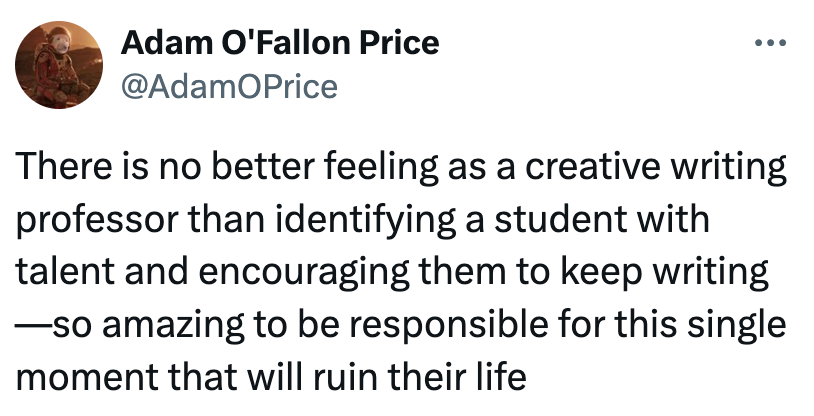The height and width of the screenshot is (416, 814).
Task: Open the Adam O'Fallon Price display name
Action: click(279, 44)
